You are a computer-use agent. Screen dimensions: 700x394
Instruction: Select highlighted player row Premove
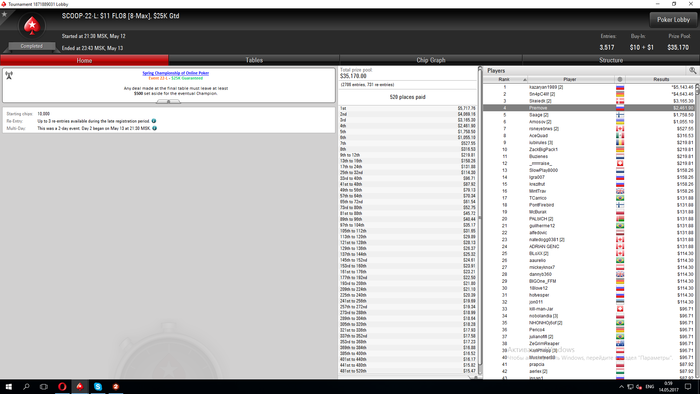pyautogui.click(x=588, y=108)
